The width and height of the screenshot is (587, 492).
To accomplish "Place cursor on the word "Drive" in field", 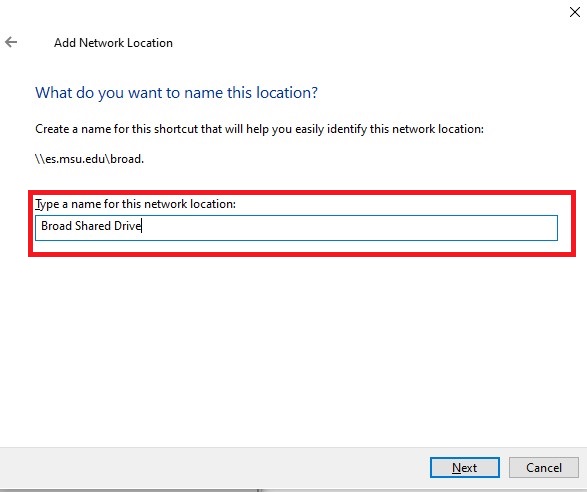I will pos(127,226).
